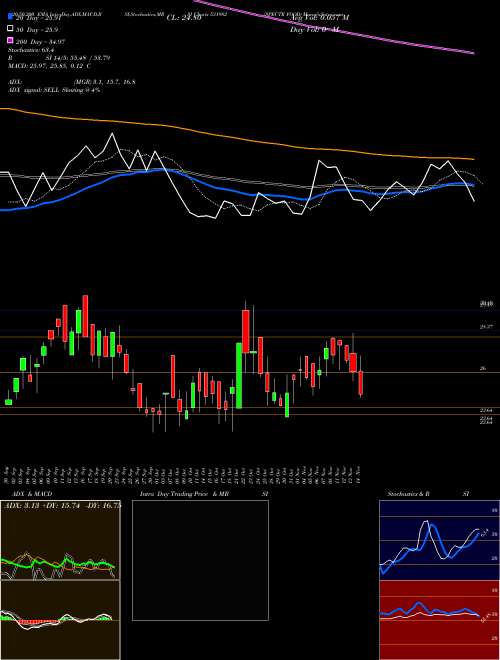The height and width of the screenshot is (660, 500).
Task: Click the MACD histogram chart panel
Action: 60,620
